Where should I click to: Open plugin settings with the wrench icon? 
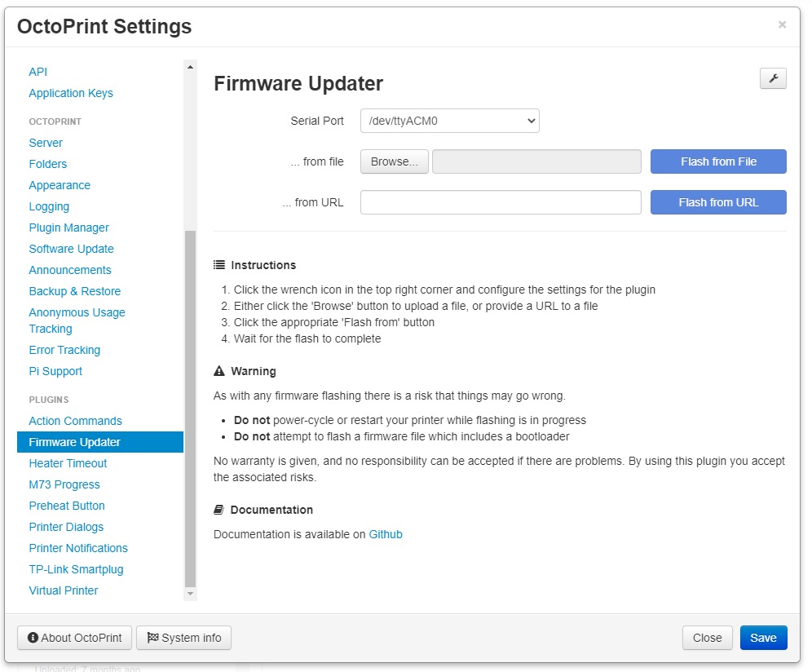click(x=773, y=79)
